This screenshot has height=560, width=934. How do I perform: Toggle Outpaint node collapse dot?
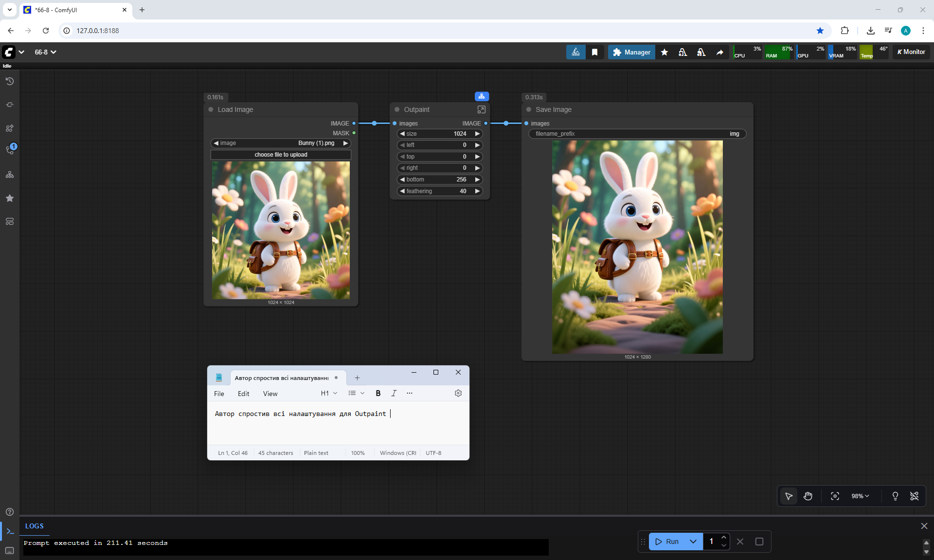click(397, 109)
